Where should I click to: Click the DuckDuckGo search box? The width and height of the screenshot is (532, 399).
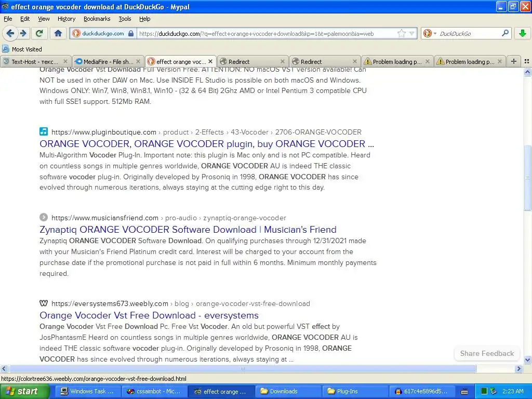coord(469,33)
